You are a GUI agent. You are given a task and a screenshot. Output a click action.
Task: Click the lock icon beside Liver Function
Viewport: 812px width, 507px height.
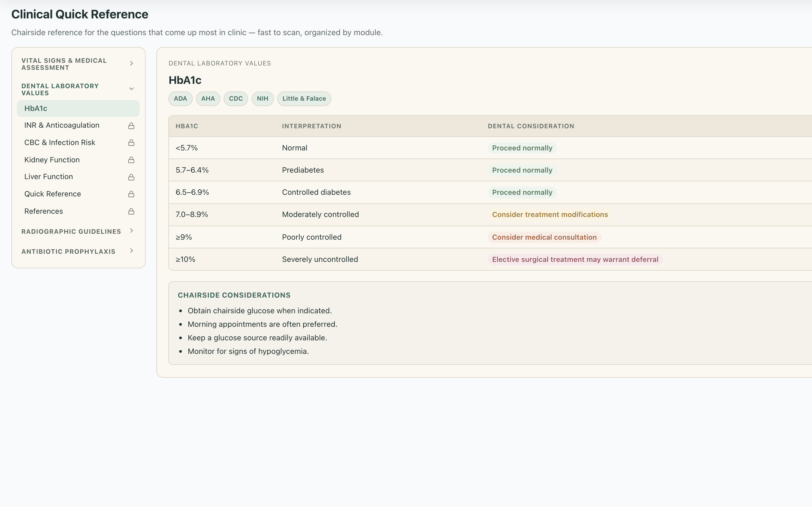131,177
